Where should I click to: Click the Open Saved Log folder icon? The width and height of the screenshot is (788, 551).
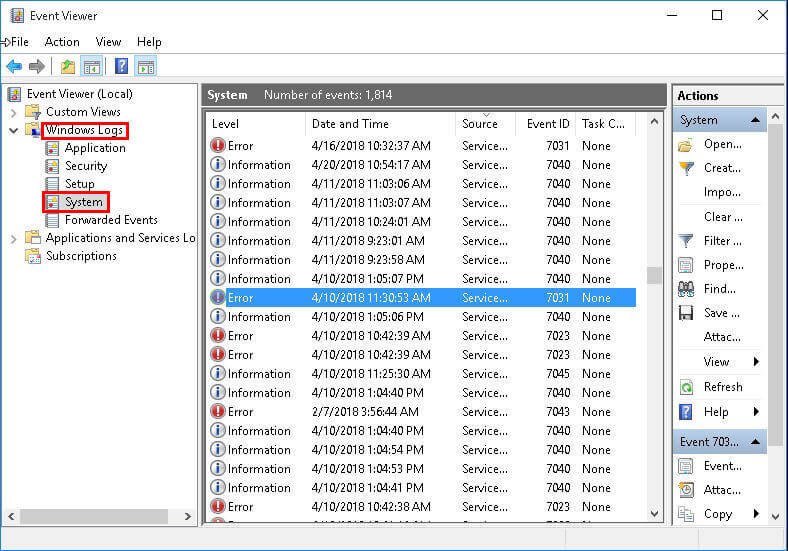(x=686, y=144)
